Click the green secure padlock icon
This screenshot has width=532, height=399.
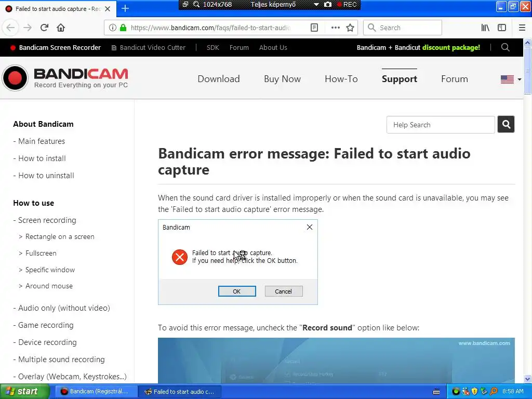(x=123, y=28)
